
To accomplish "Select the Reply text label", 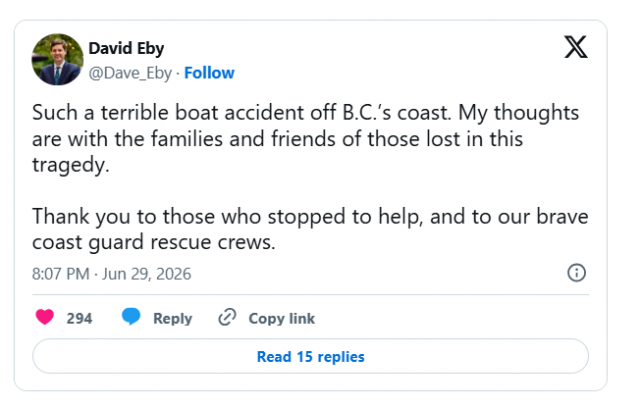I will click(x=173, y=318).
